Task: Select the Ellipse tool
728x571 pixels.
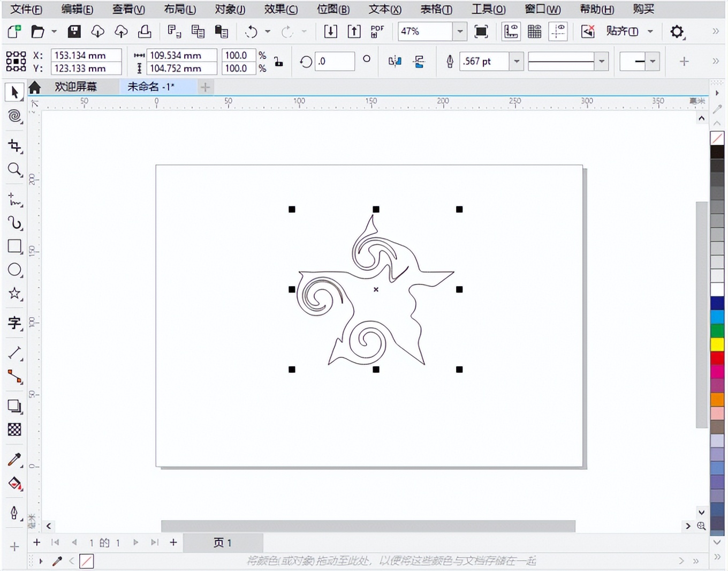Action: (14, 270)
